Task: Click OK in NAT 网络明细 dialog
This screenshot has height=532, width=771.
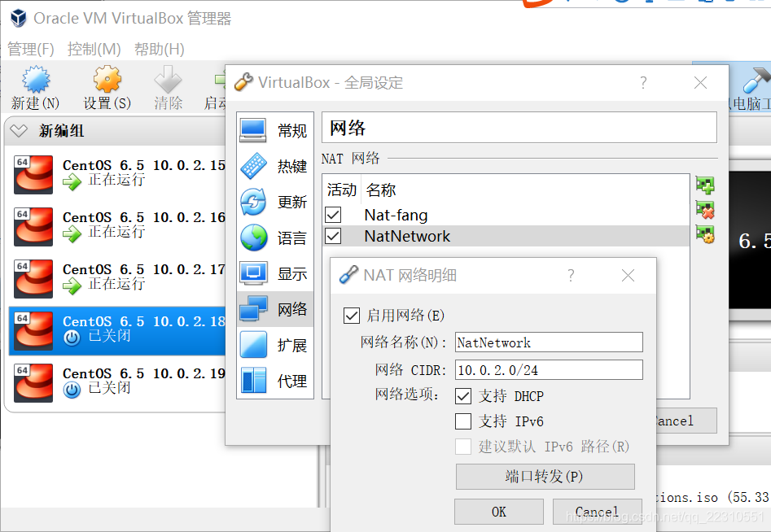Action: 498,512
